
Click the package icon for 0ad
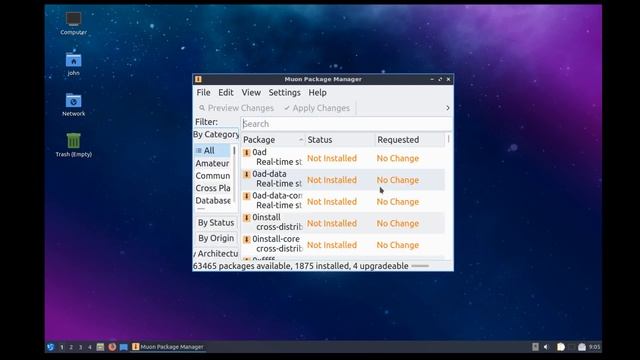click(x=247, y=153)
